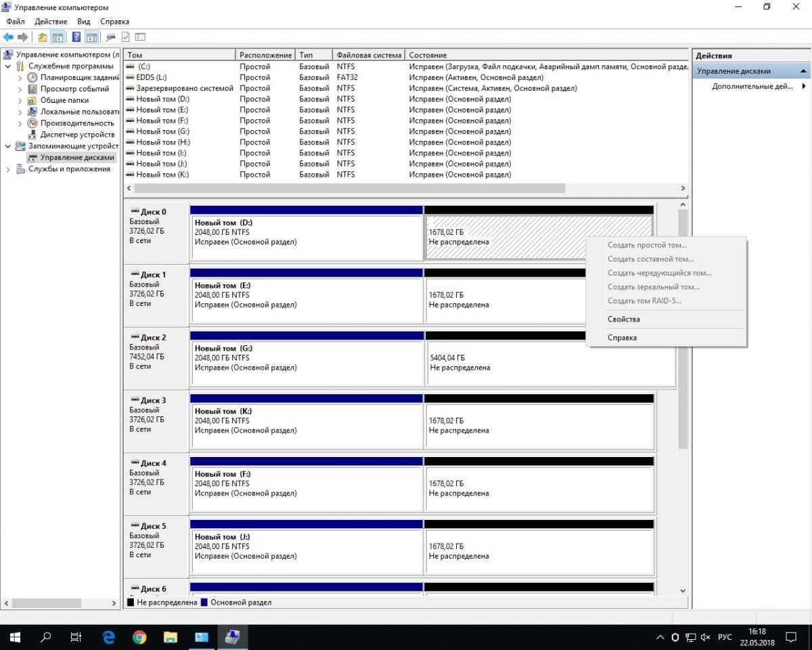Sort by the Том column header
This screenshot has width=812, height=650.
coord(180,55)
